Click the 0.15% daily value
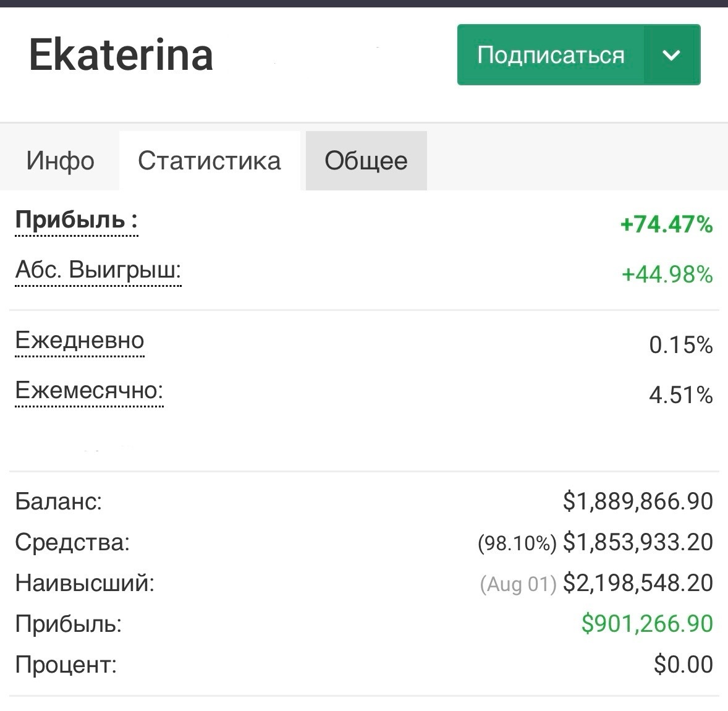Screen dimensions: 728x711 (x=680, y=345)
